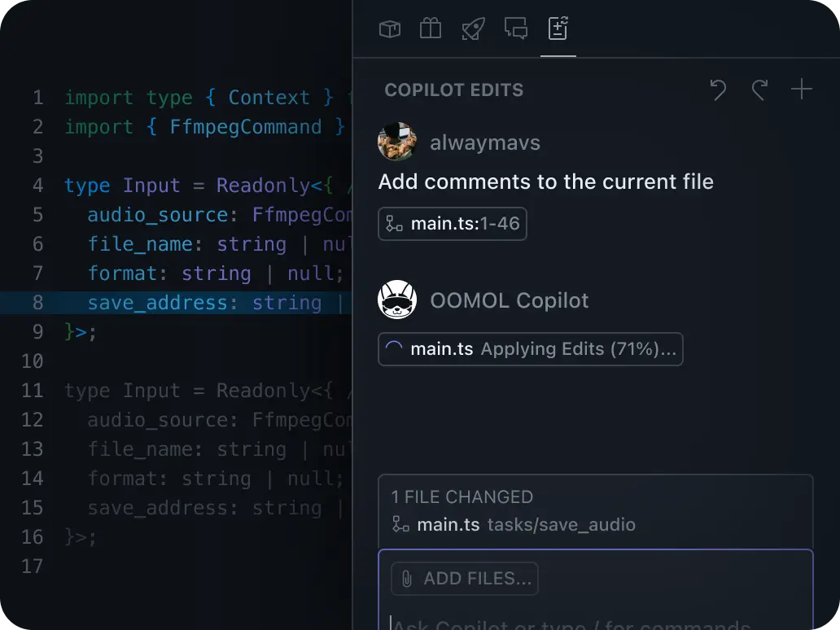This screenshot has height=630, width=840.
Task: Start a new session with the plus icon
Action: [x=802, y=90]
